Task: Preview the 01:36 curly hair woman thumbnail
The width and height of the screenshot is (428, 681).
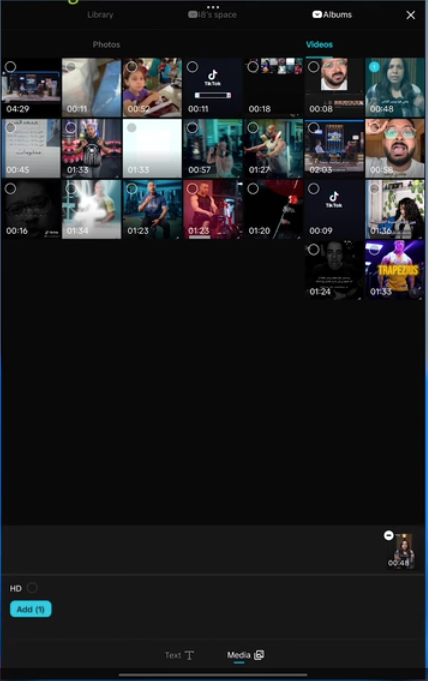Action: click(x=395, y=209)
